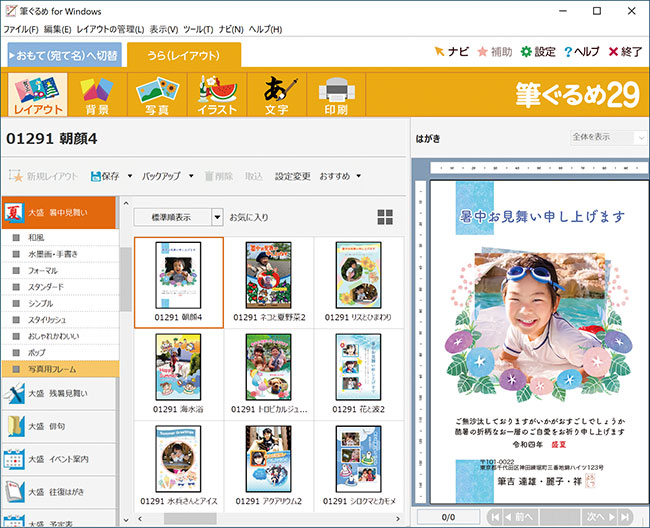650x528 pixels.
Task: Select the 01291 朝顔4 thumbnail
Action: tap(179, 283)
